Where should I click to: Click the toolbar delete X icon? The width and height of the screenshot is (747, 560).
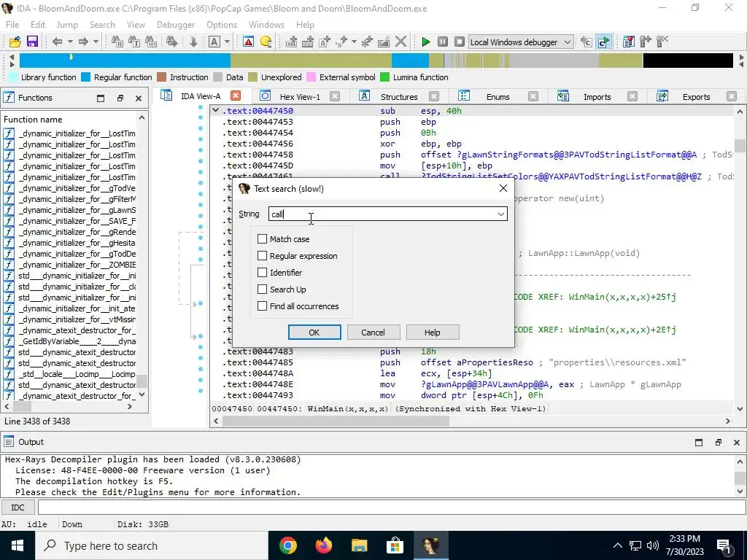coord(401,42)
